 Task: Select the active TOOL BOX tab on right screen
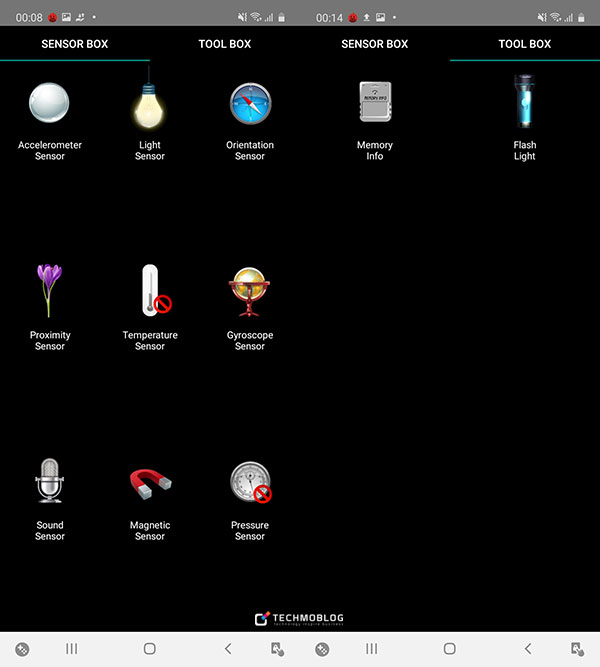[x=525, y=44]
